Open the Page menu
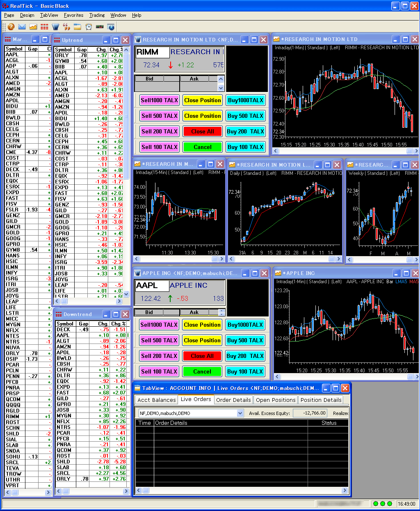Screen dimensions: 420x511 (x=9, y=15)
